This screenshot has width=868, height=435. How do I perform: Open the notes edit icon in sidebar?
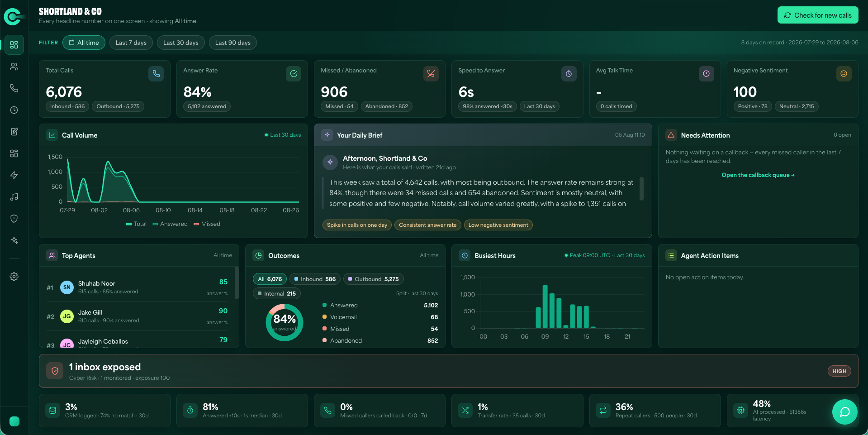click(x=14, y=132)
